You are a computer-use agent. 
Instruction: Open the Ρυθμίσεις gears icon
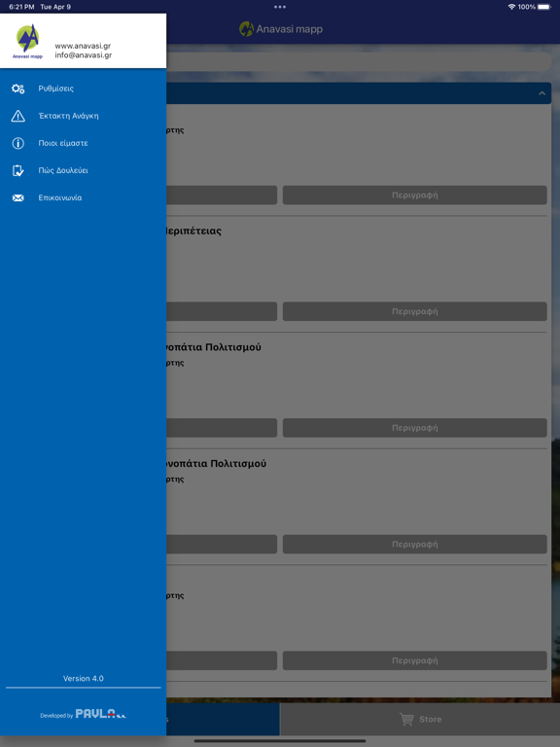point(18,89)
